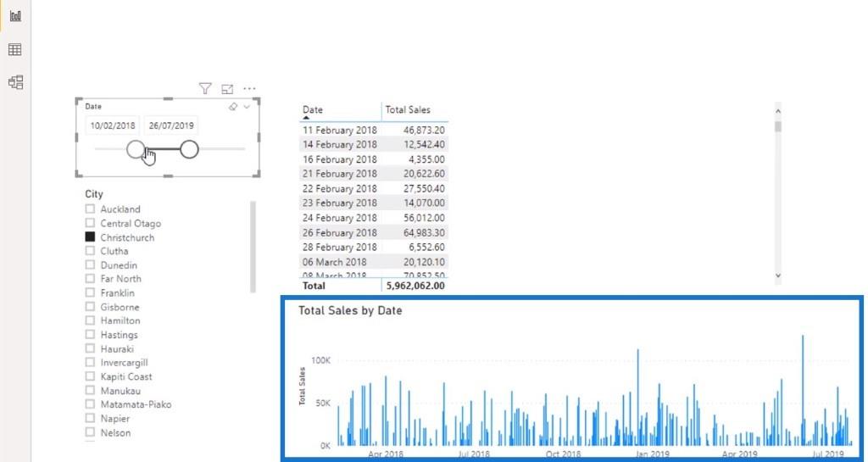Open the Model view icon

[15, 82]
